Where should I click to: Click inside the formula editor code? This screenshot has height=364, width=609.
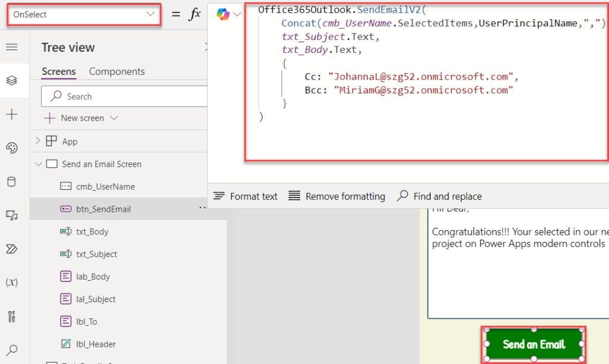pyautogui.click(x=426, y=82)
